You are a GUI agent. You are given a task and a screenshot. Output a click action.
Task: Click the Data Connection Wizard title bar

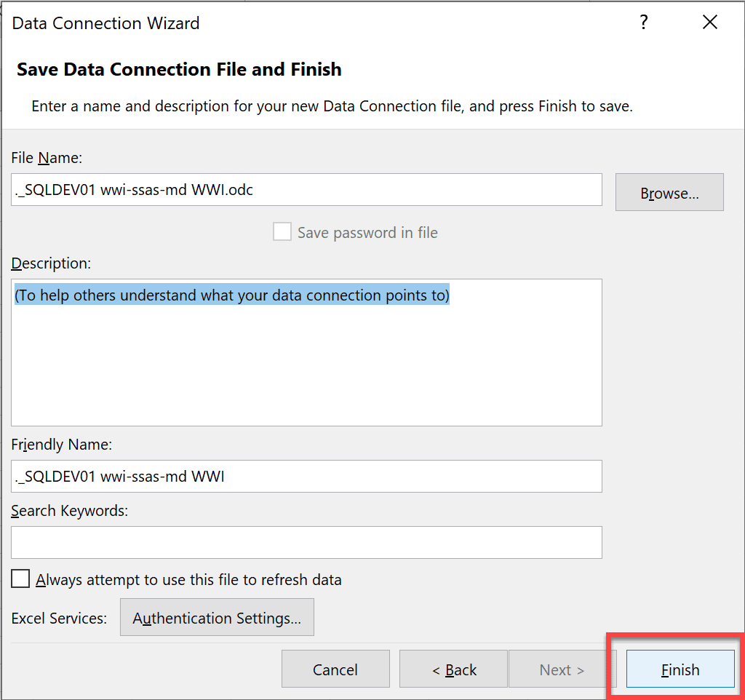point(106,23)
